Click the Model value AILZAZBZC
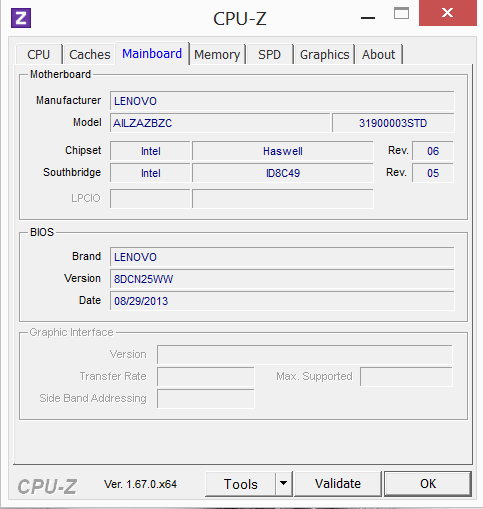The image size is (483, 509). [220, 123]
